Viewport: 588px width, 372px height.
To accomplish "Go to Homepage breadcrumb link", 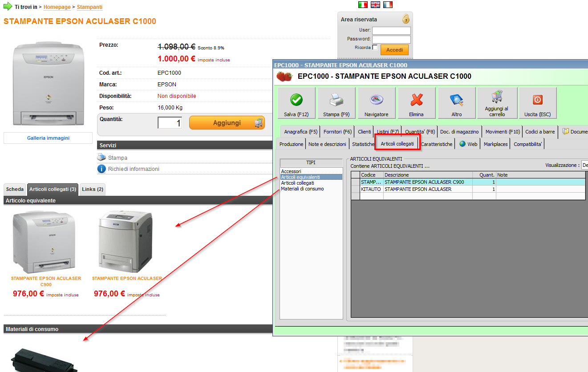I will tap(57, 7).
